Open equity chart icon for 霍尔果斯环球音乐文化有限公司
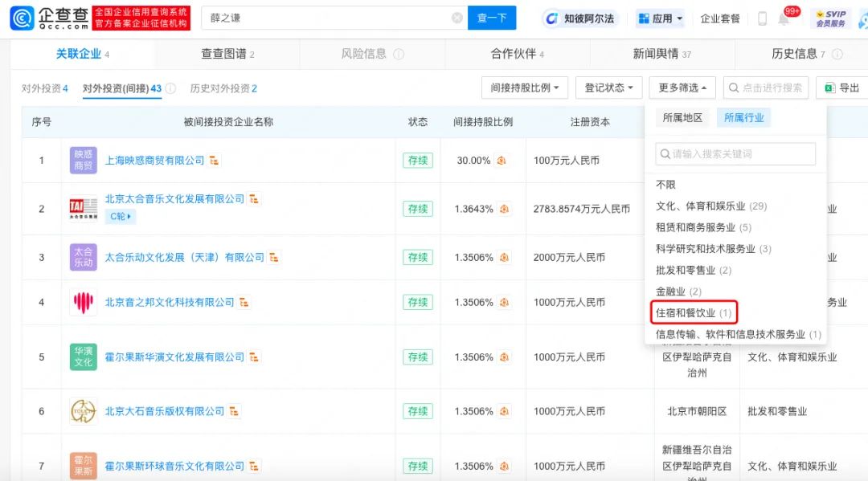Screen dimensions: 868x481 [253, 466]
